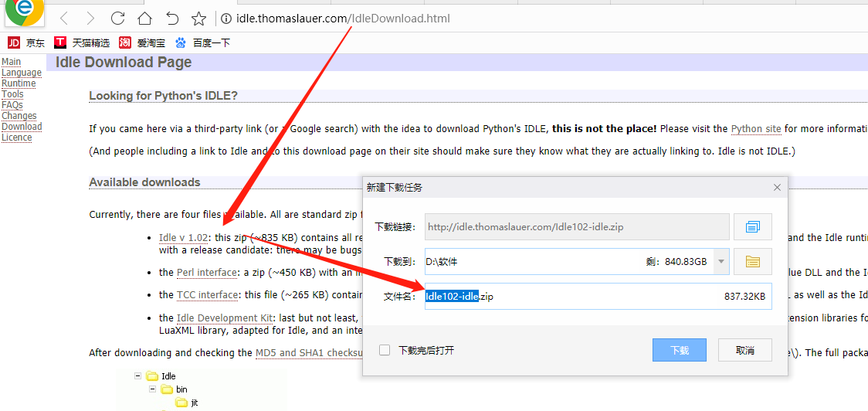Click the browser logo icon

click(x=25, y=12)
